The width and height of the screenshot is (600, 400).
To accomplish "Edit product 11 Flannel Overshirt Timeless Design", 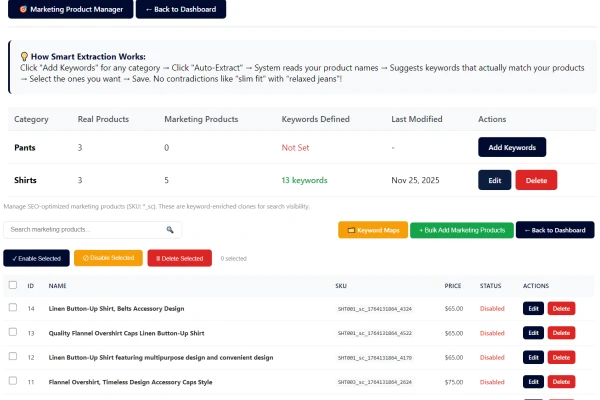I will coord(533,382).
